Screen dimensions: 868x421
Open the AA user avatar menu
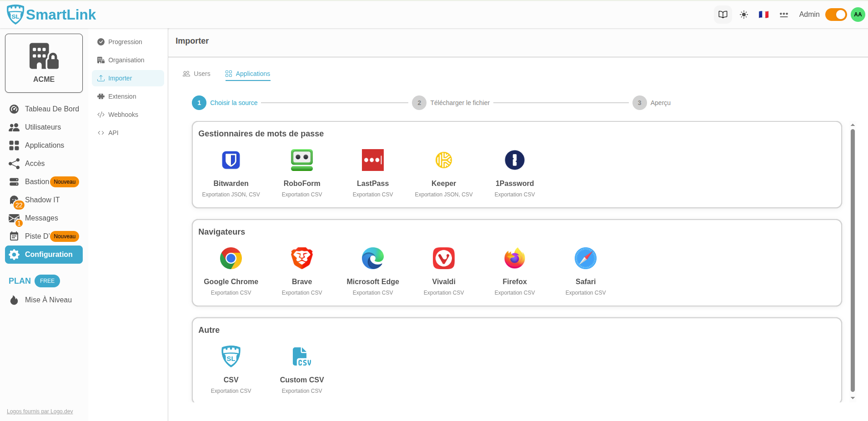pos(858,15)
